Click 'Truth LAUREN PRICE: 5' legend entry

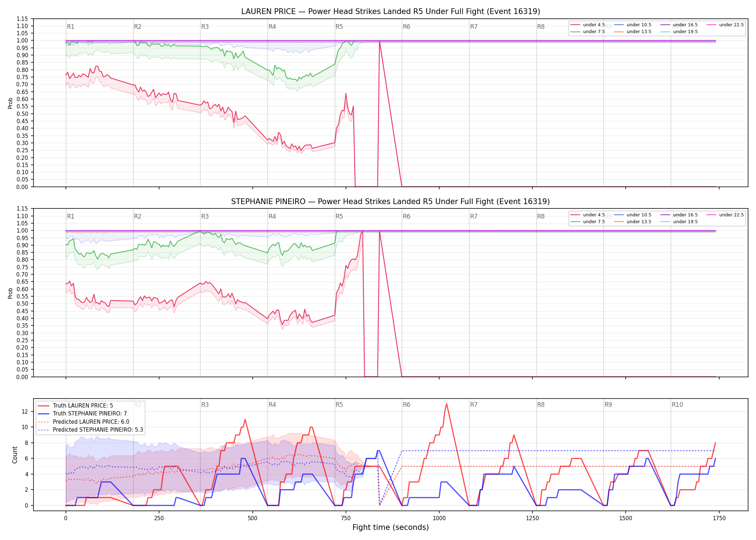coord(75,406)
